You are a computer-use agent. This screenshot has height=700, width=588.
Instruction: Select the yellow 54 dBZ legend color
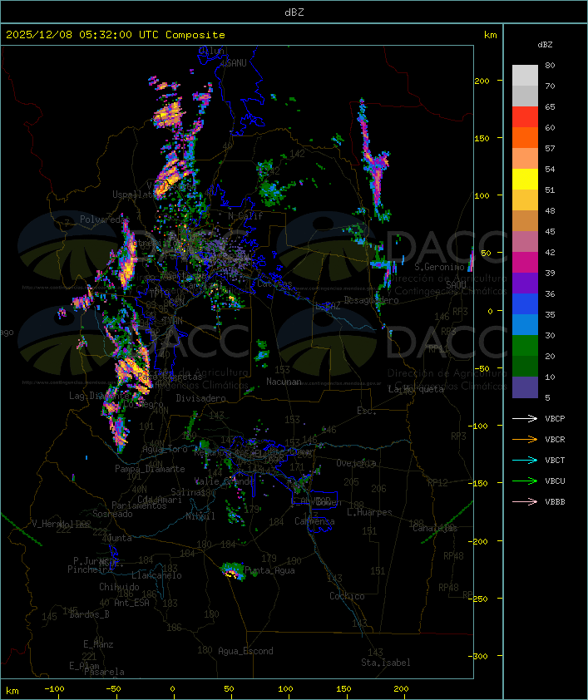[525, 180]
